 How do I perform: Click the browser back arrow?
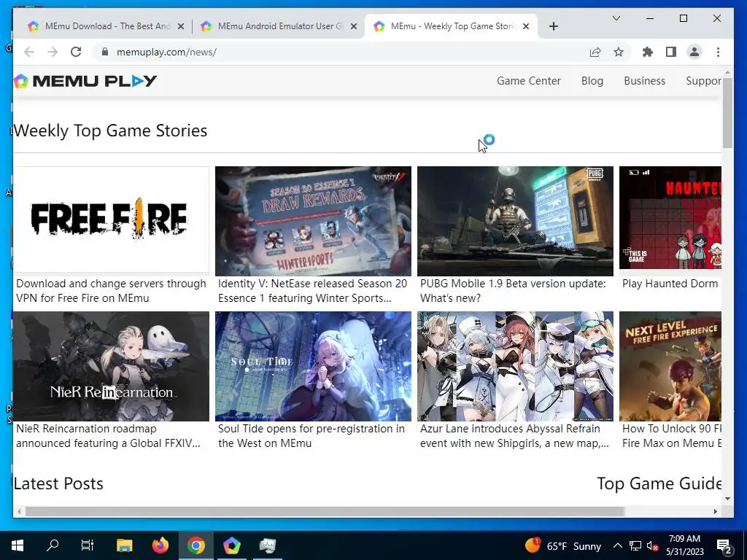tap(29, 52)
